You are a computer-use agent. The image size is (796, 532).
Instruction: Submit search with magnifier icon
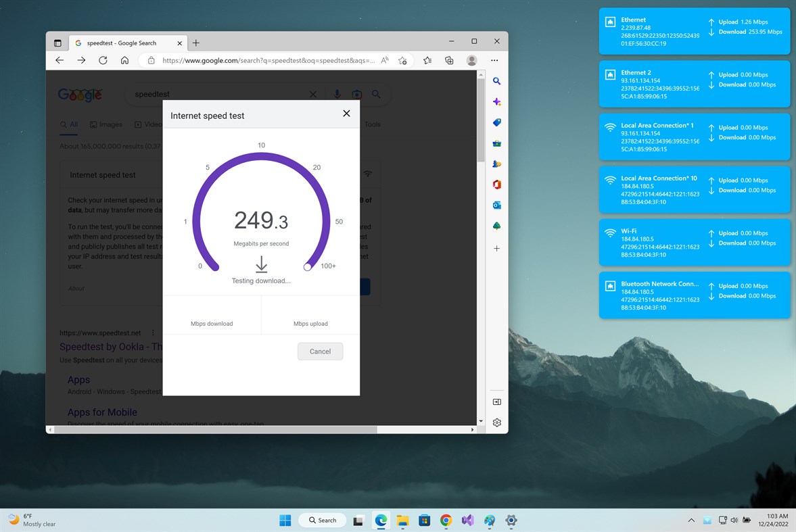376,95
